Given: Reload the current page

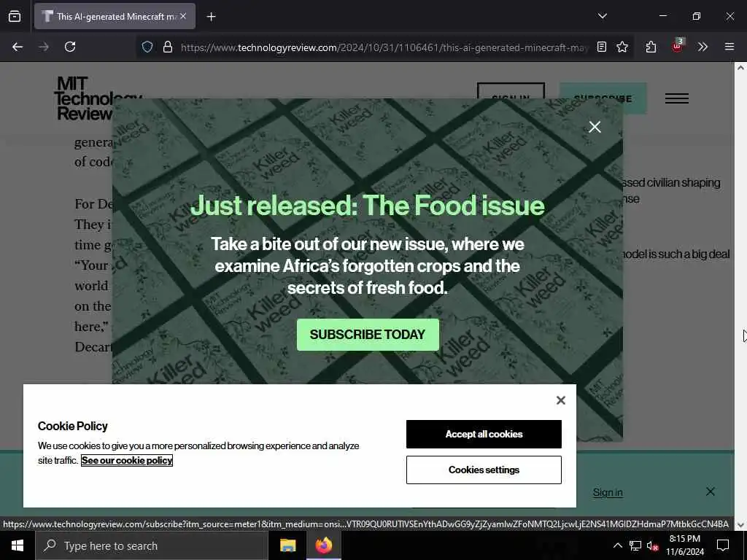Looking at the screenshot, I should point(70,47).
